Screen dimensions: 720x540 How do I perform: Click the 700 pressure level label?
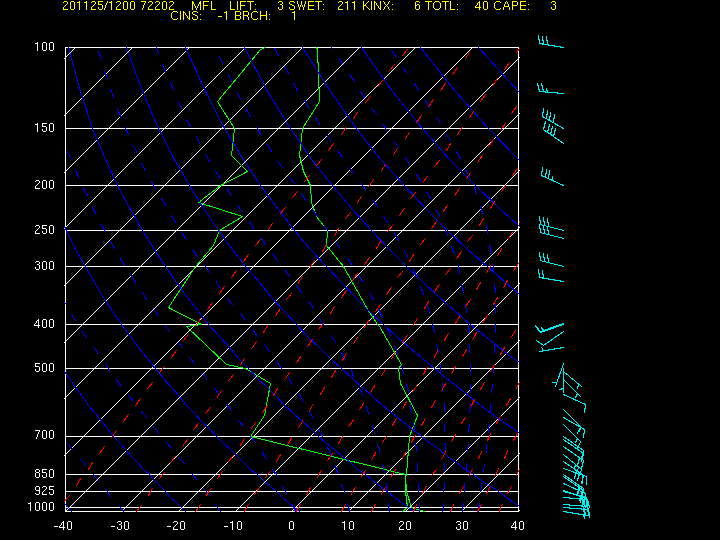click(x=44, y=435)
